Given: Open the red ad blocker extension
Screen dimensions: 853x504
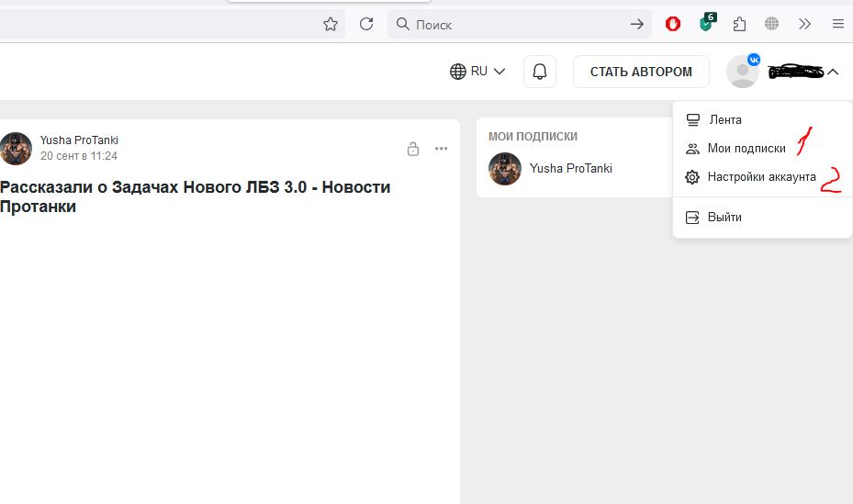Looking at the screenshot, I should pyautogui.click(x=673, y=24).
